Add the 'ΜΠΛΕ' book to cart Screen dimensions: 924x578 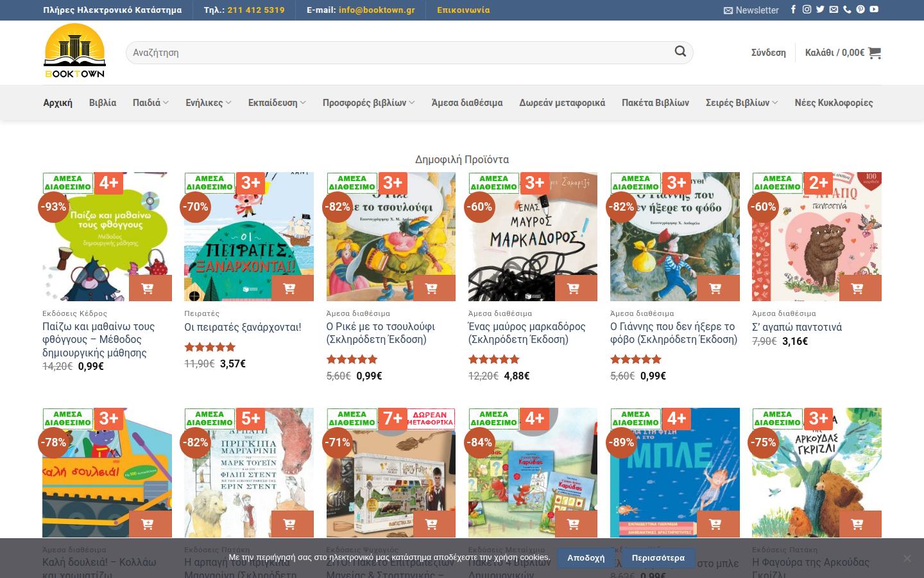pyautogui.click(x=717, y=524)
